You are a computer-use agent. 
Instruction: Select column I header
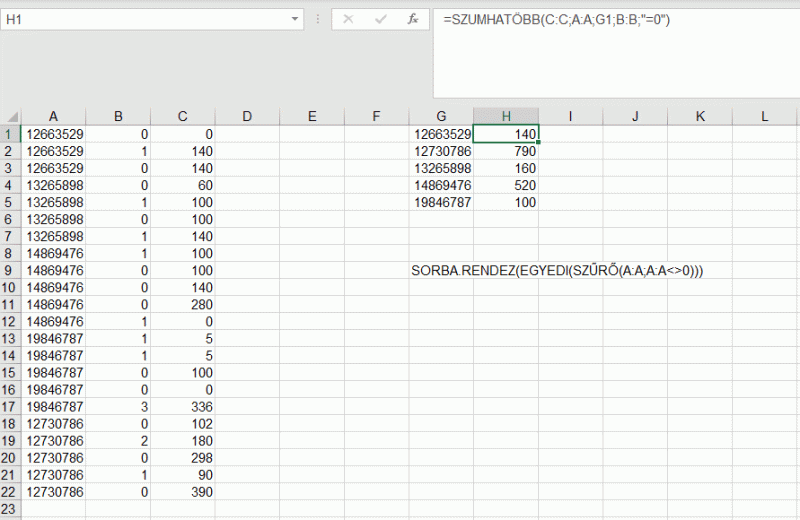(x=570, y=116)
